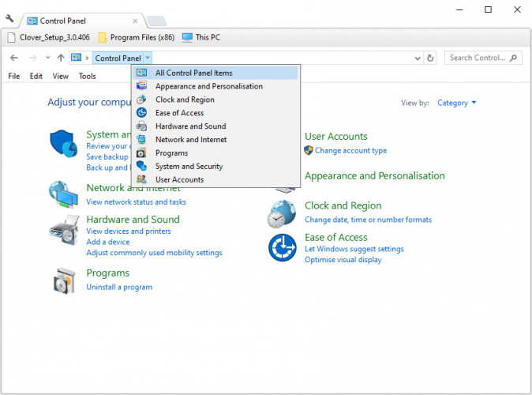
Task: Open View devices and printers link
Action: point(129,231)
